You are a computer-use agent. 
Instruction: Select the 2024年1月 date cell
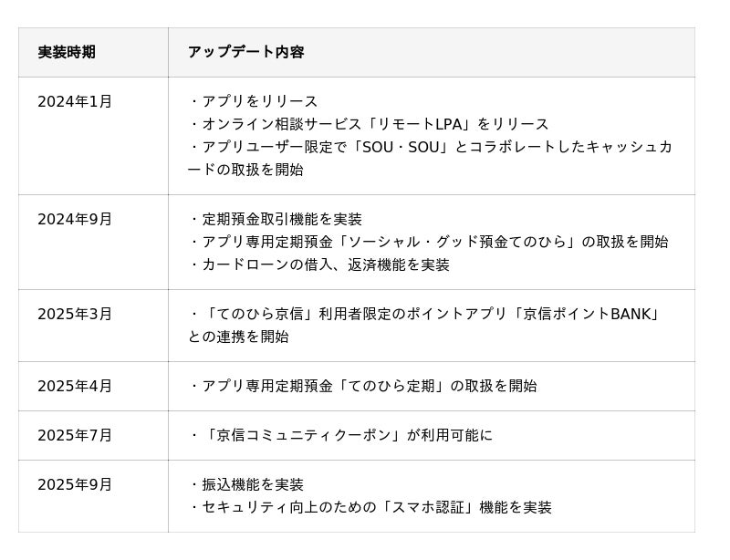(75, 101)
